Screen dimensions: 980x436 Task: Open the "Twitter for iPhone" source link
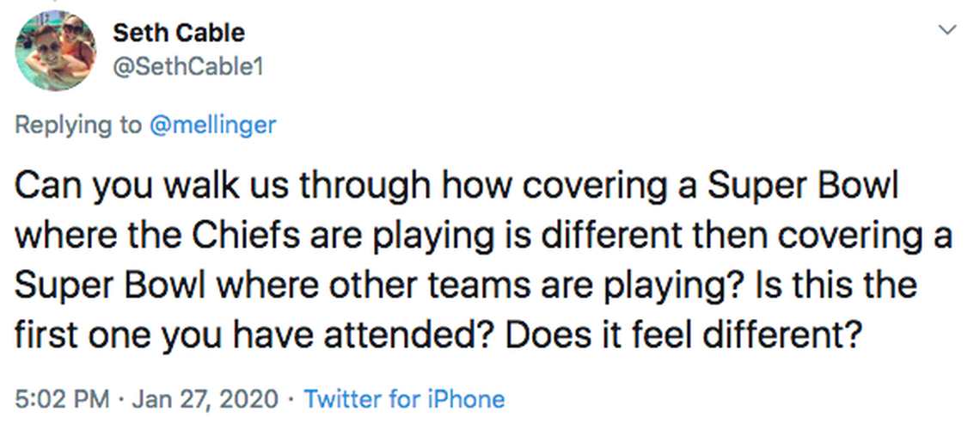click(x=404, y=399)
